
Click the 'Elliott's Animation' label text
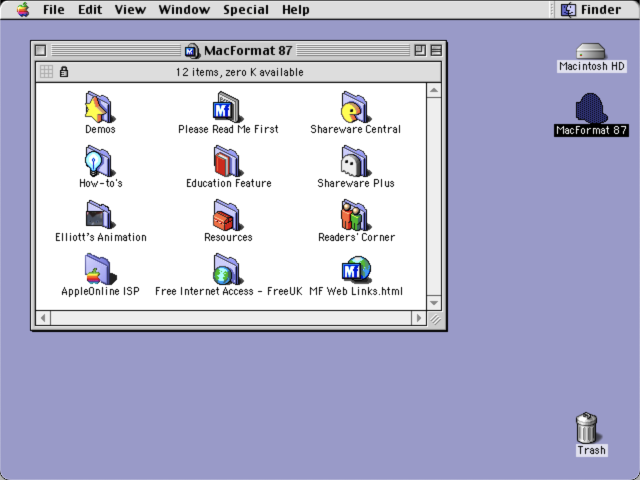click(x=101, y=237)
